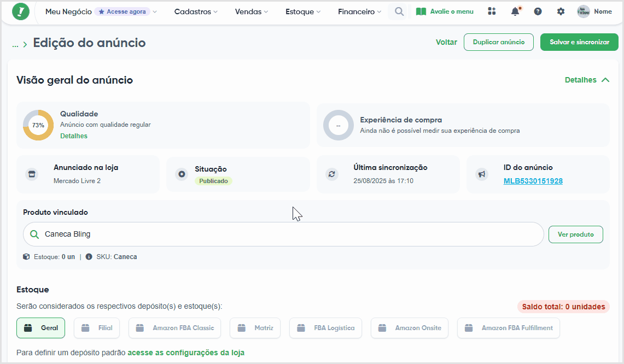Select the Geral warehouse chip
This screenshot has width=624, height=364.
40,328
